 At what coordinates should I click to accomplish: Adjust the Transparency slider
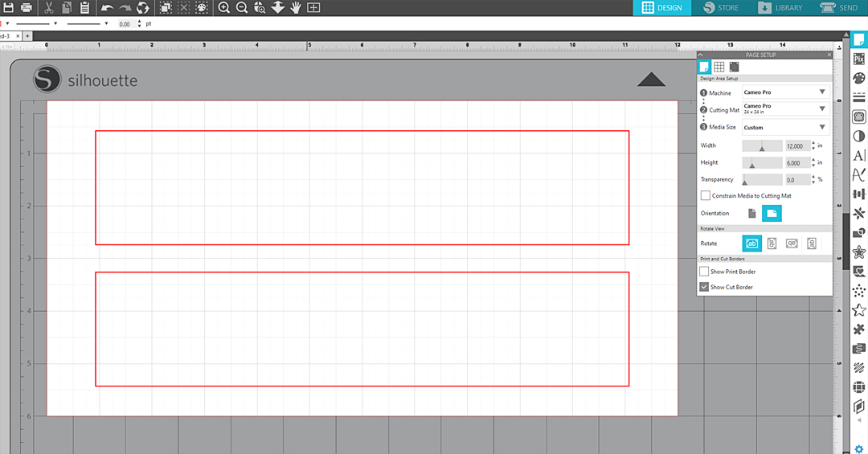click(762, 180)
